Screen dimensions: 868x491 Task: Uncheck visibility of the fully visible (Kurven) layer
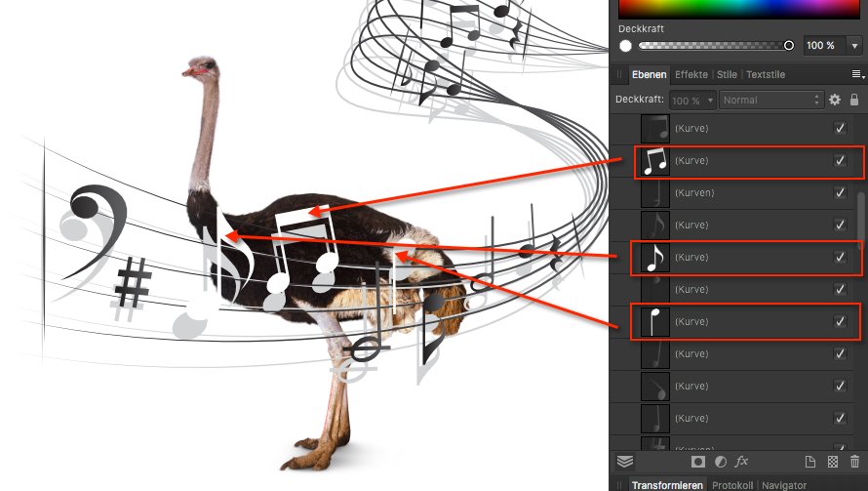[841, 193]
